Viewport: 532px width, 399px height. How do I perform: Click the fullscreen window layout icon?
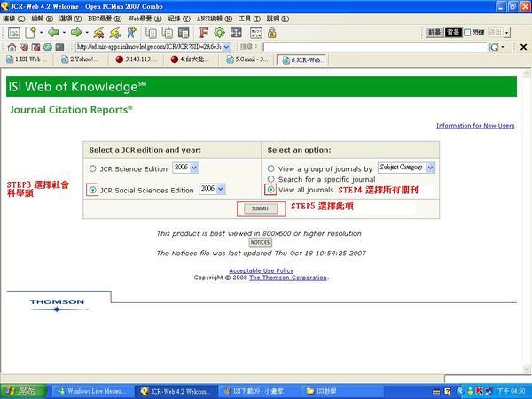point(236,33)
